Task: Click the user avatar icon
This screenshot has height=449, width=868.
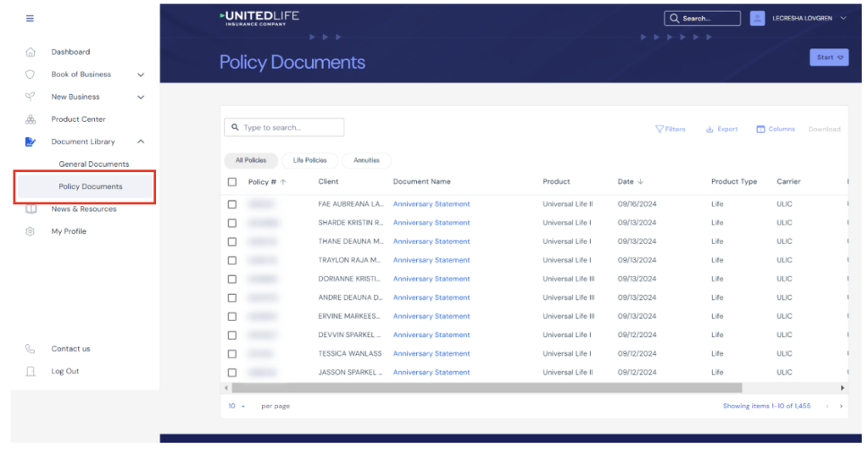Action: [757, 19]
